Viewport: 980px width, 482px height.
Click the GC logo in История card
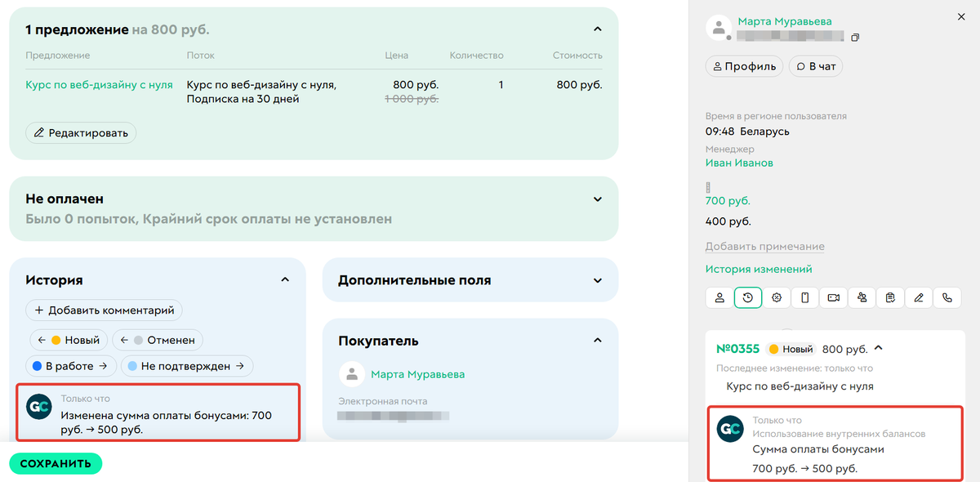tap(39, 406)
